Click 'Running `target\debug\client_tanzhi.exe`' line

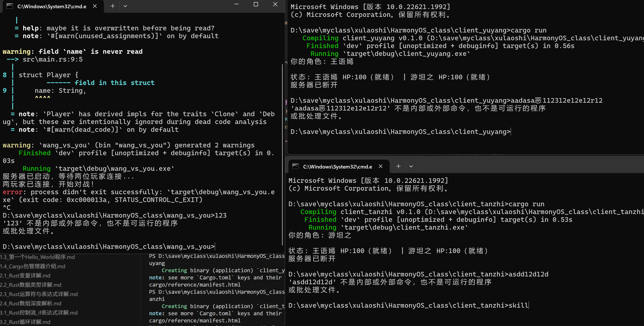[388, 227]
